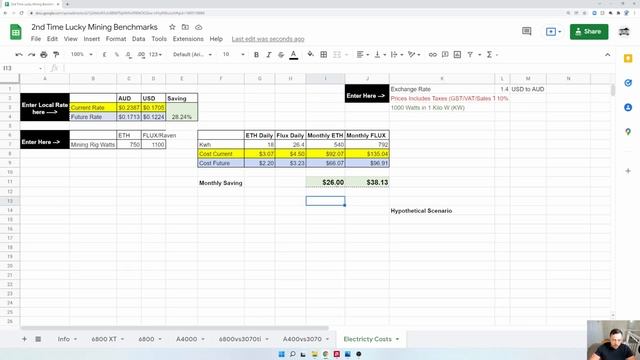Open the borders options

coord(324,55)
